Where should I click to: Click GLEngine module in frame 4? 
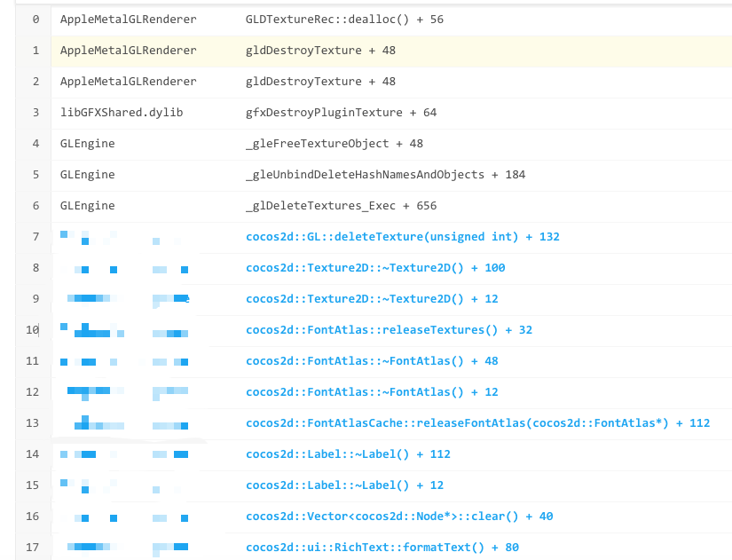pos(87,144)
